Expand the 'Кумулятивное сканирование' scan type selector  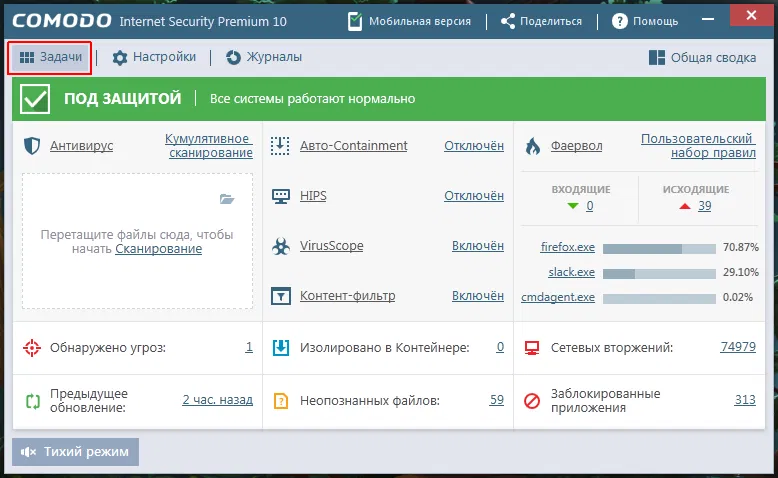coord(209,146)
